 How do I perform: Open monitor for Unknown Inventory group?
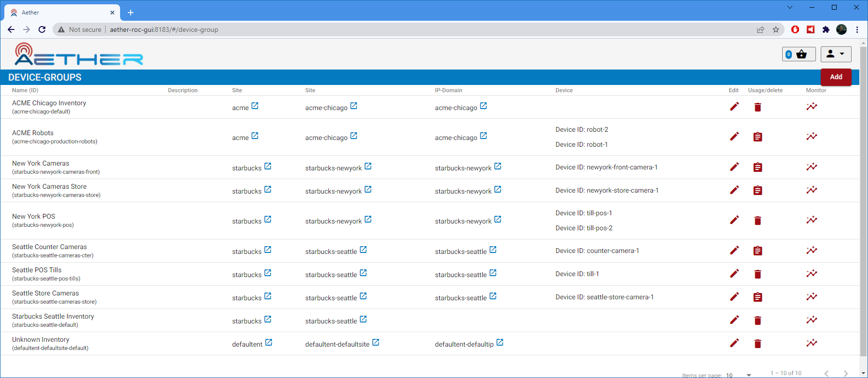coord(812,343)
